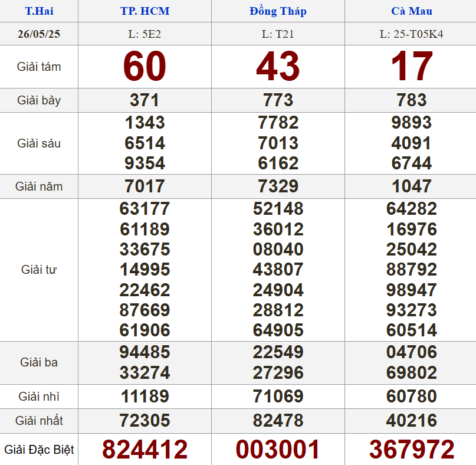The height and width of the screenshot is (465, 476).
Task: Select Giải năm number 7329
Action: (278, 186)
